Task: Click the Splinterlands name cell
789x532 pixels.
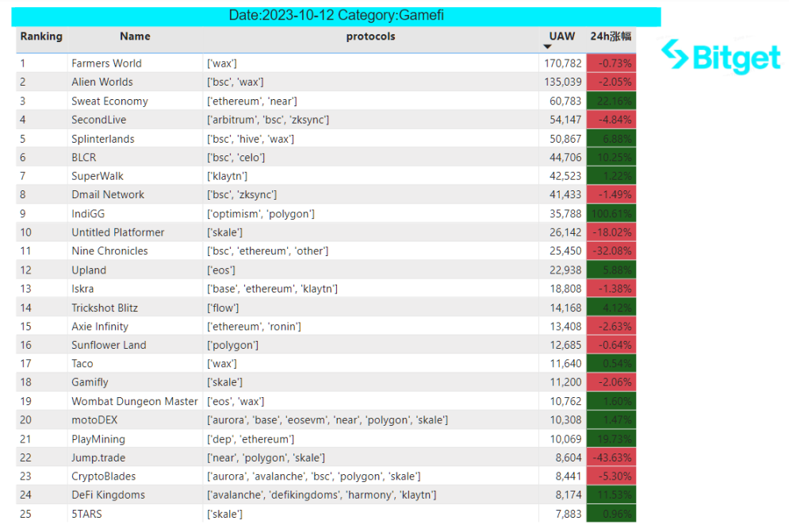Action: pyautogui.click(x=103, y=139)
